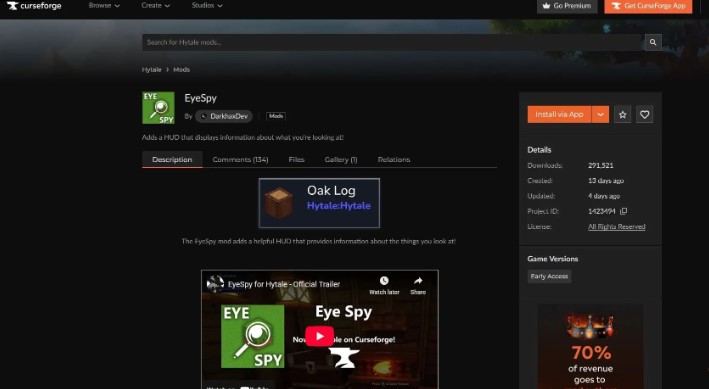Click the magnifier search button
The image size is (709, 389).
[653, 43]
